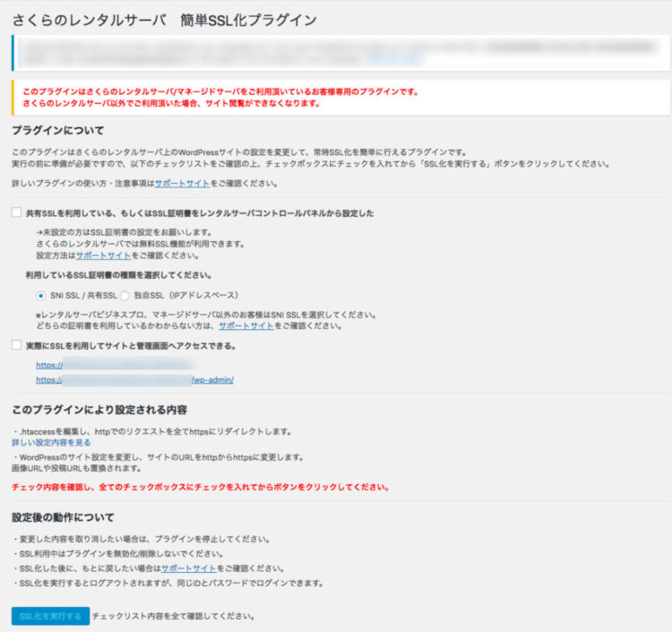Open サポートサイト link about certificate type
Image resolution: width=672 pixels, height=632 pixels.
coord(246,326)
